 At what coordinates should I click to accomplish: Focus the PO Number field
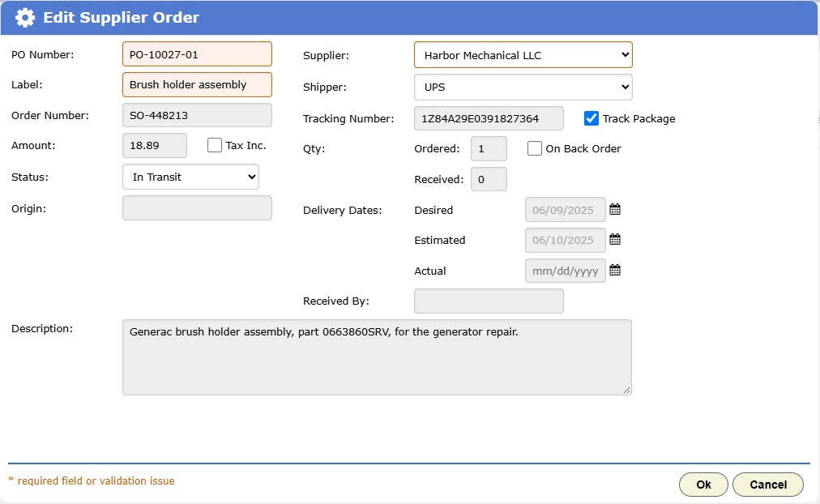click(197, 54)
